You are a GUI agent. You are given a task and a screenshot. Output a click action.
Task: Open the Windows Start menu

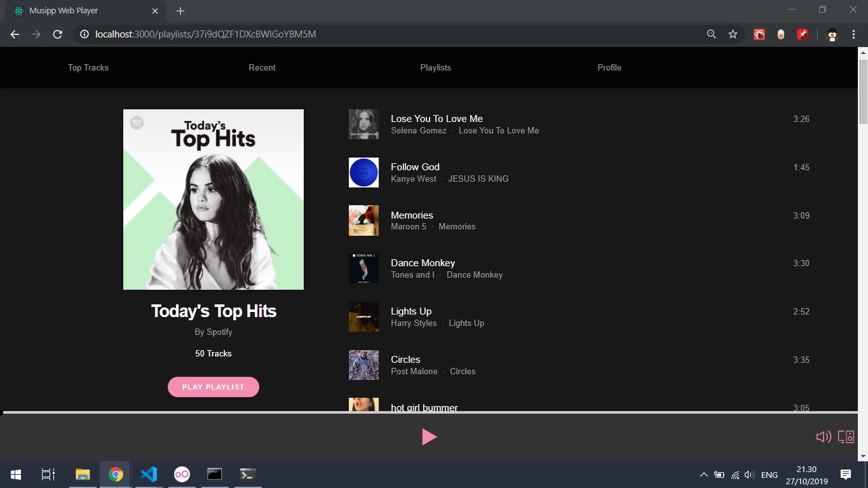(16, 475)
